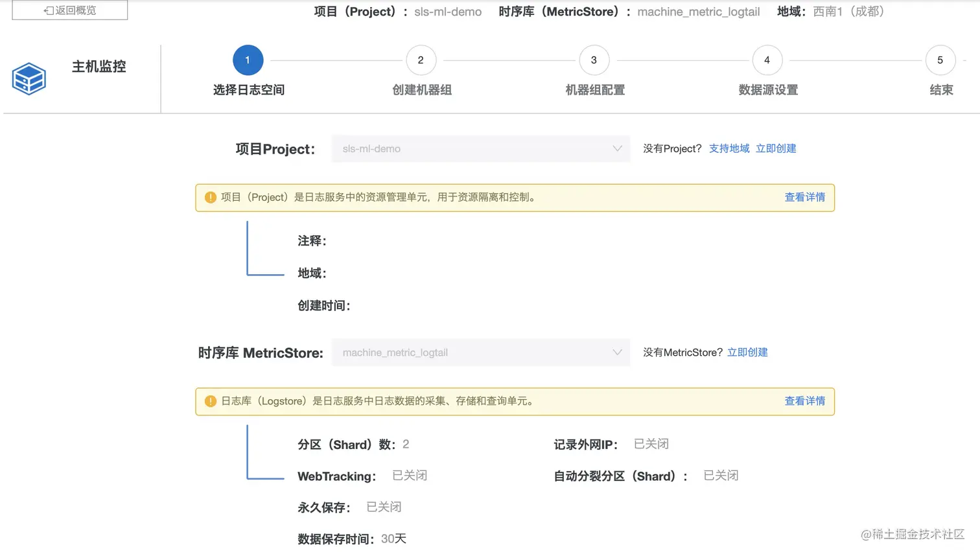Click the 分区（Shard）数 value 2
Viewport: 980px width, 556px height.
coord(406,444)
